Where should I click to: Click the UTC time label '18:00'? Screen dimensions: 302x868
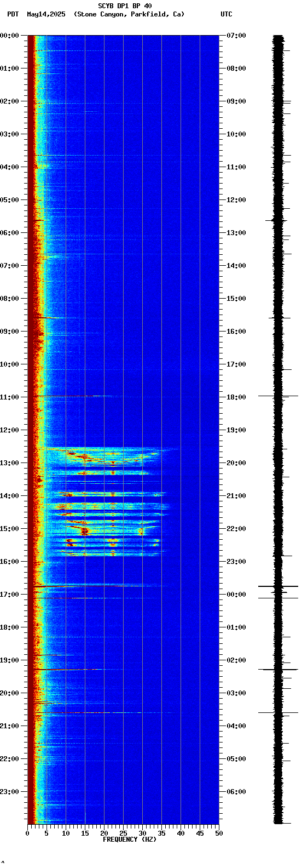click(236, 397)
